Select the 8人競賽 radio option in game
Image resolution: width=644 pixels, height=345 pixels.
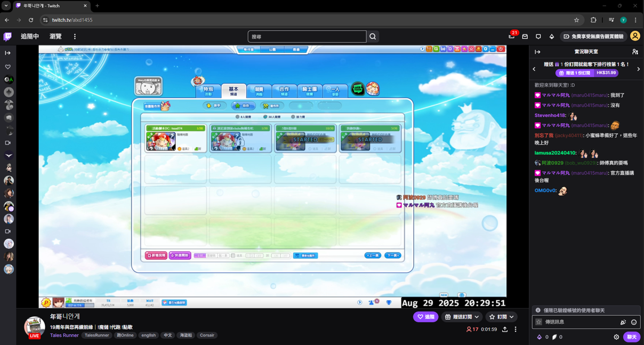238,117
